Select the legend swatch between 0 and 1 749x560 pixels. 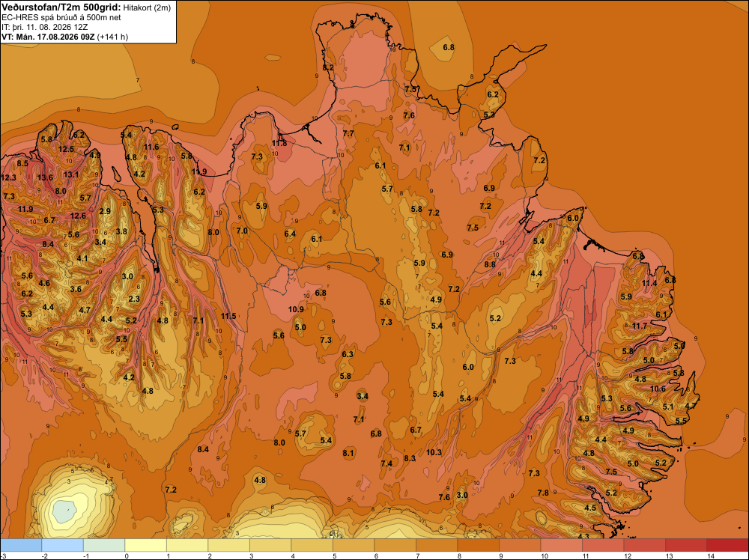click(146, 545)
